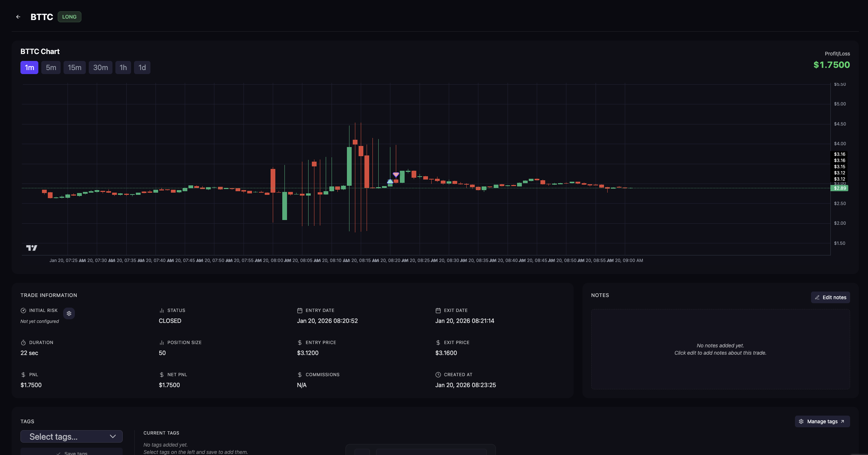Click the blue entry marker triangle
The height and width of the screenshot is (455, 868).
[390, 181]
